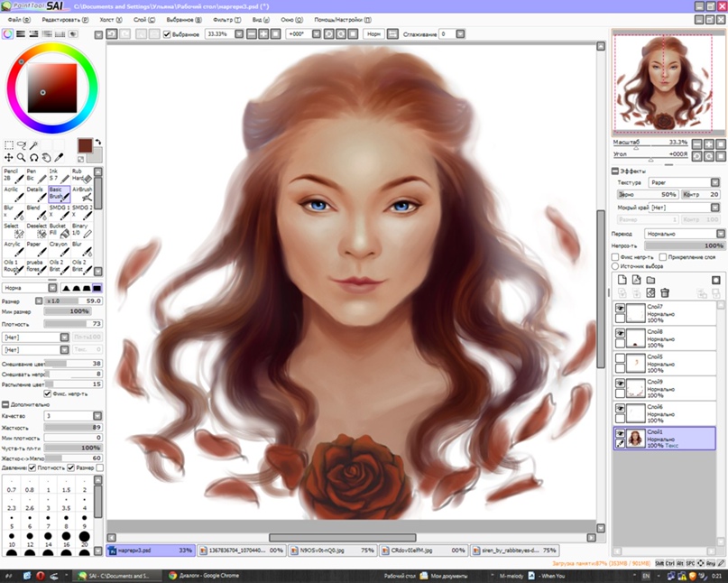The image size is (728, 583).
Task: Select the rectangular selection tool
Action: 9,144
